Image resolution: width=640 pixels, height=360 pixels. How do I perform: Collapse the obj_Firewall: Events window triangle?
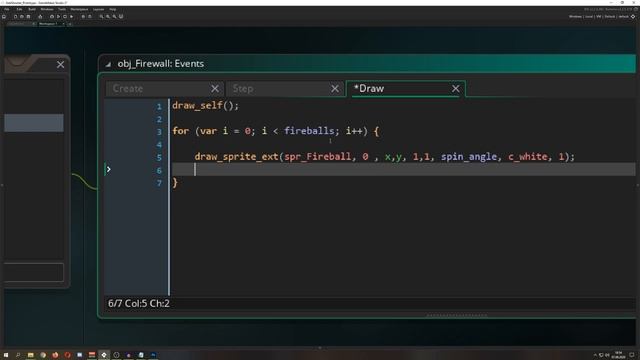click(x=108, y=64)
